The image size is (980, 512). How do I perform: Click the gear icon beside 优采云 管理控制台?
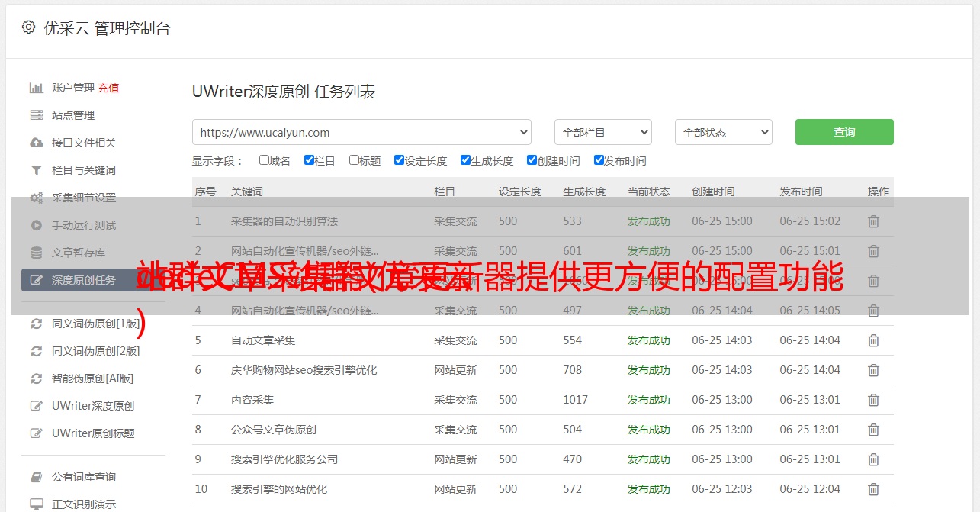(x=28, y=27)
